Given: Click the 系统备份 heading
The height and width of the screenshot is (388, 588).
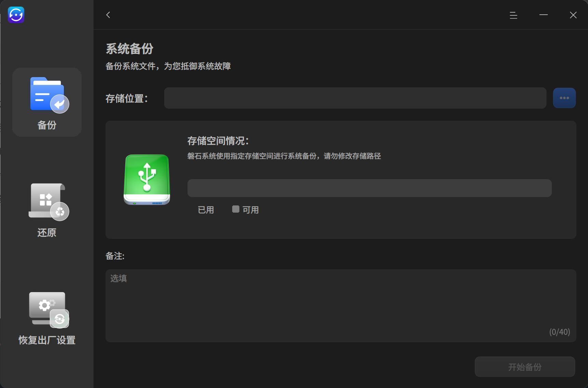Looking at the screenshot, I should (130, 49).
